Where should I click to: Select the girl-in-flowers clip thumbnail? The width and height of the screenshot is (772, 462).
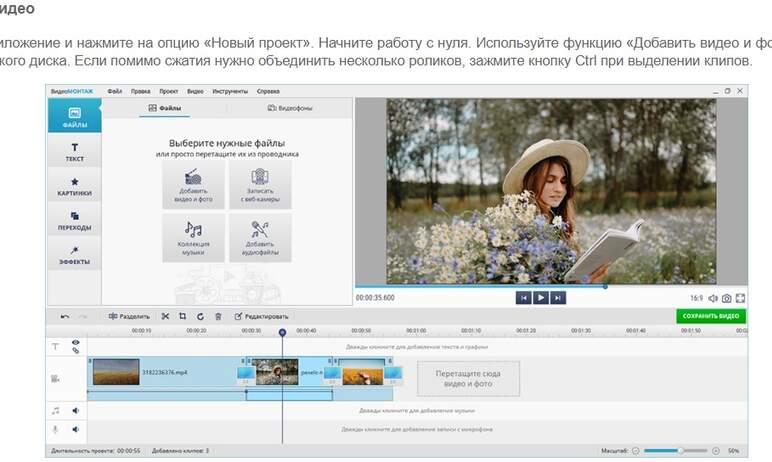[277, 372]
